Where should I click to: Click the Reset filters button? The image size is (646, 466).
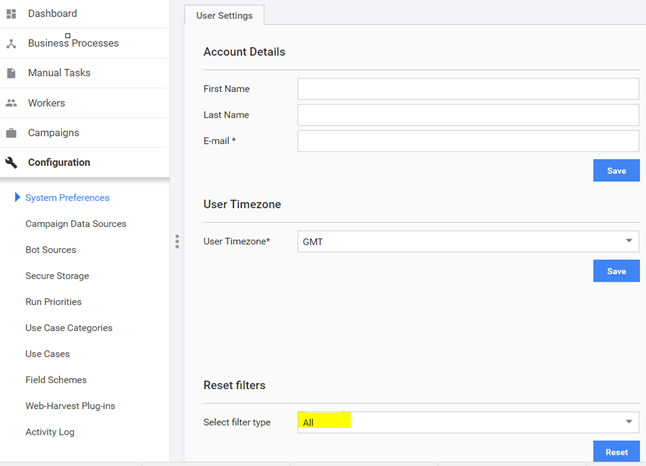pyautogui.click(x=616, y=452)
